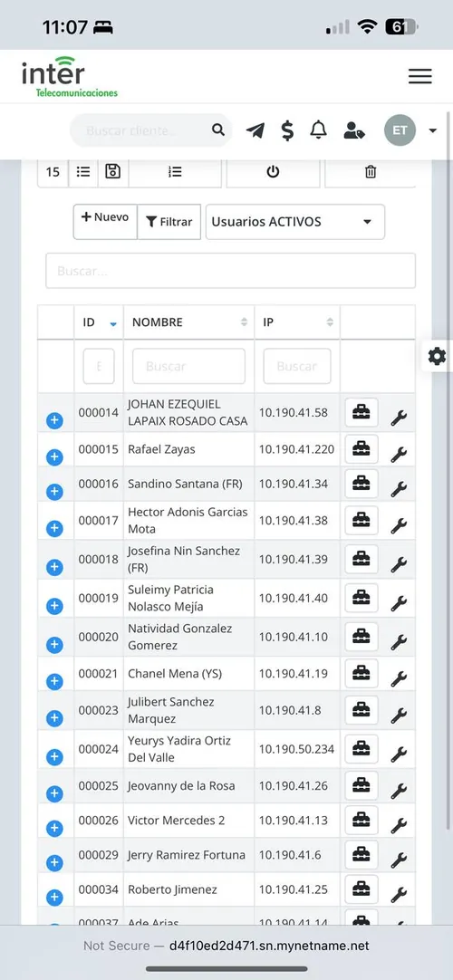Expand row 000021 Chanel Mena plus icon
The width and height of the screenshot is (453, 980).
pyautogui.click(x=54, y=682)
